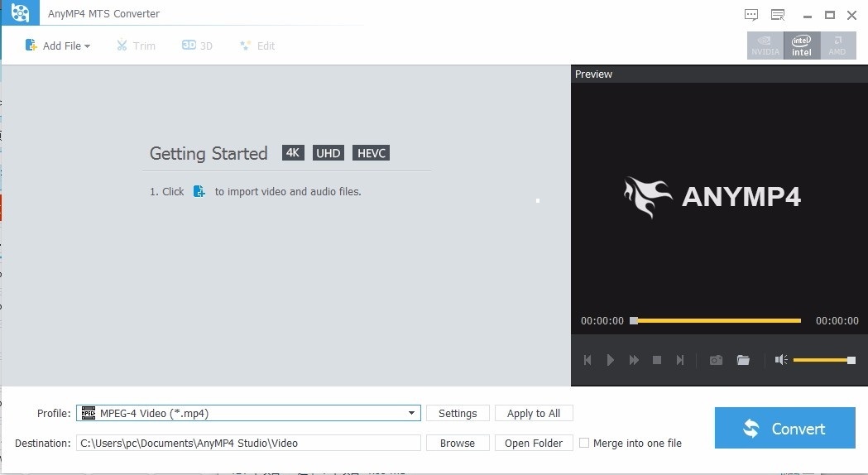Click the import file icon in Getting Started
Viewport: 868px width, 475px height.
[x=199, y=191]
